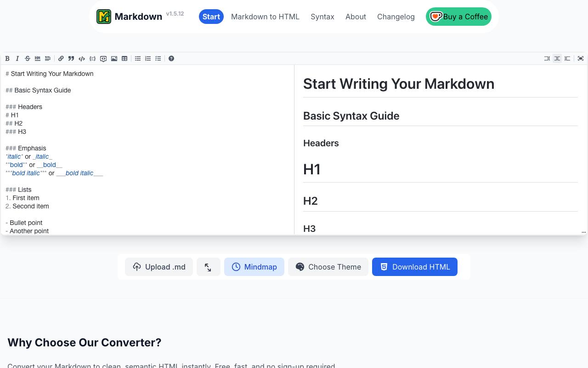Viewport: 588px width, 368px height.
Task: Open the Syntax page
Action: click(x=322, y=17)
